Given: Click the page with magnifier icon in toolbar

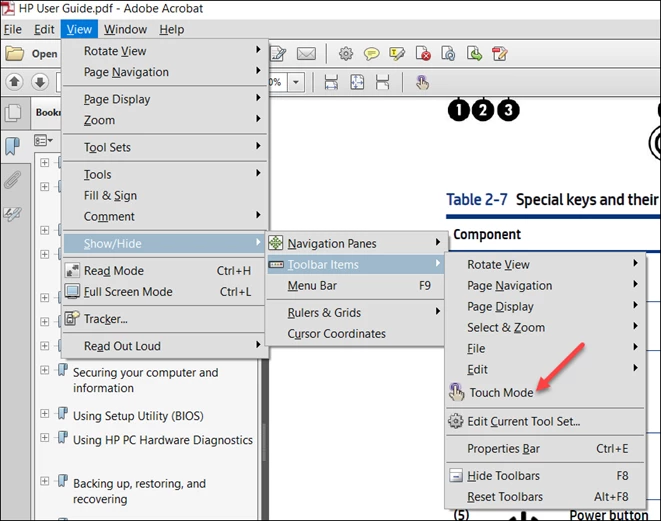Looking at the screenshot, I should point(448,54).
